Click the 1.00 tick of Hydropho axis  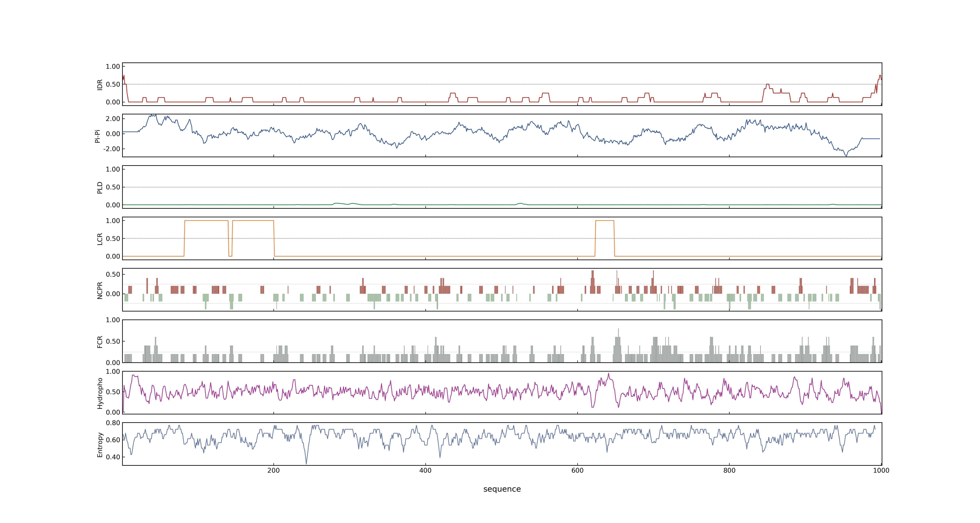pyautogui.click(x=113, y=372)
